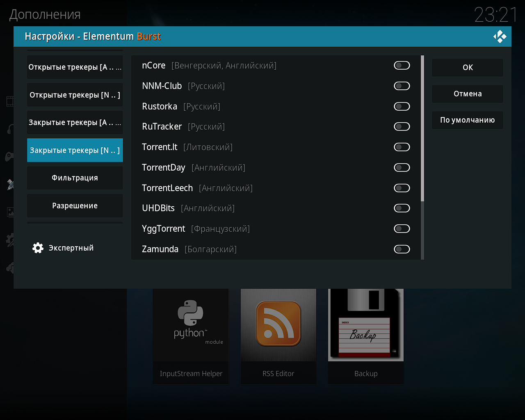Viewport: 525px width, 420px height.
Task: Click the gear icon beside Экспертный
Action: tap(38, 248)
